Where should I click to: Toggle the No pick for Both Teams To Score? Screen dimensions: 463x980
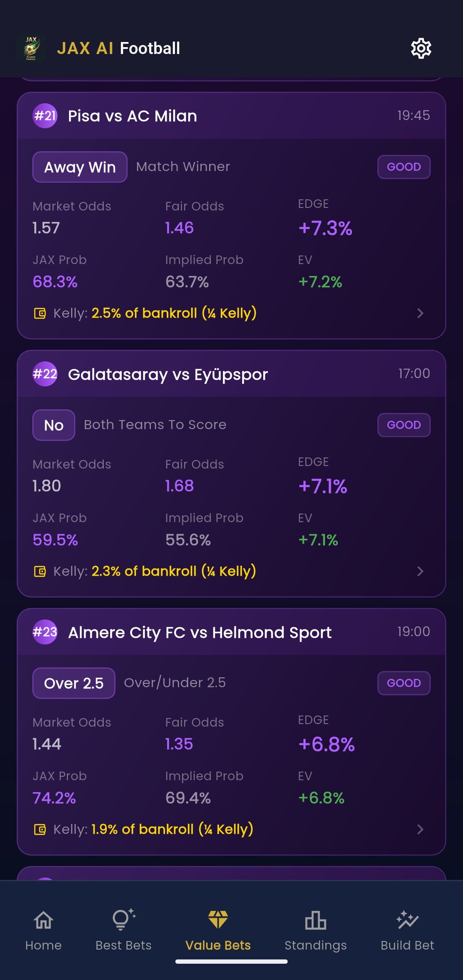[x=54, y=425]
